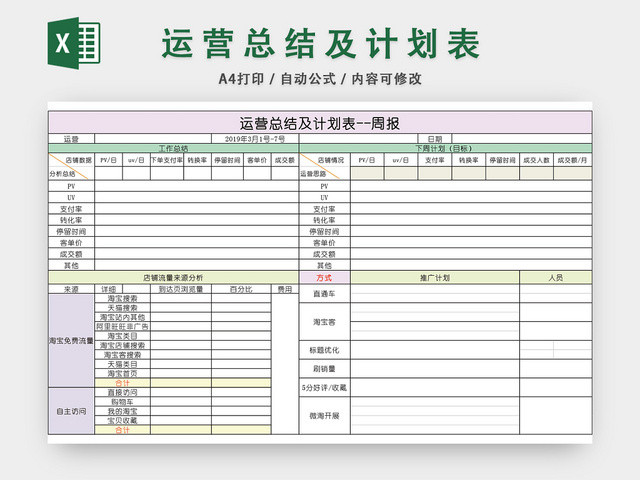The width and height of the screenshot is (640, 480).
Task: Select the 成交人数 column header
Action: pos(536,160)
